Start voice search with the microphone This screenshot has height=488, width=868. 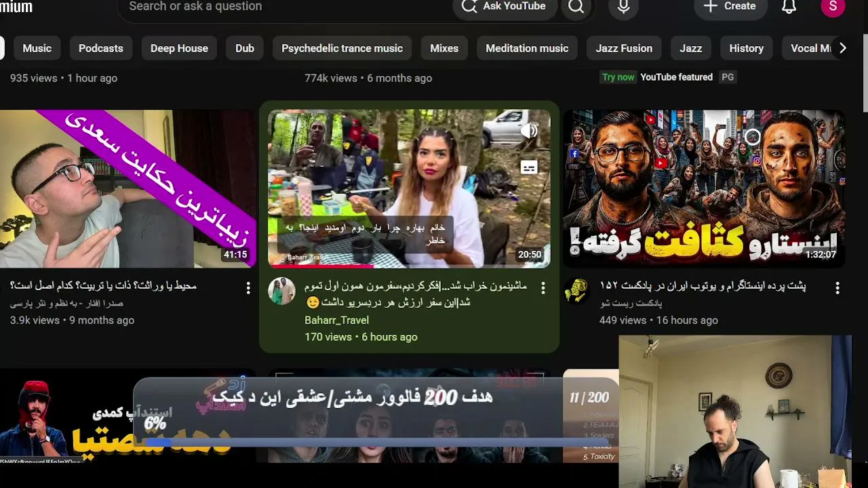tap(624, 7)
